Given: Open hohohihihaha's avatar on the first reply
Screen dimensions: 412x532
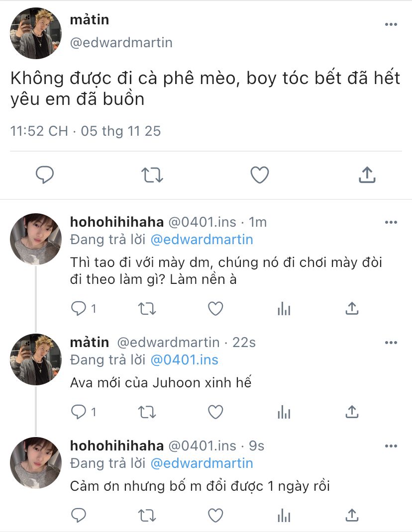Looking at the screenshot, I should pos(36,239).
